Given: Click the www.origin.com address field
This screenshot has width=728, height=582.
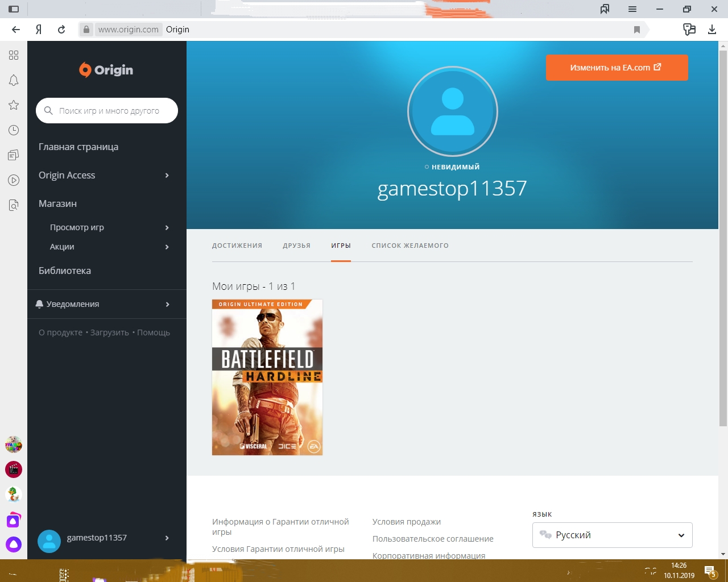Looking at the screenshot, I should pos(128,30).
